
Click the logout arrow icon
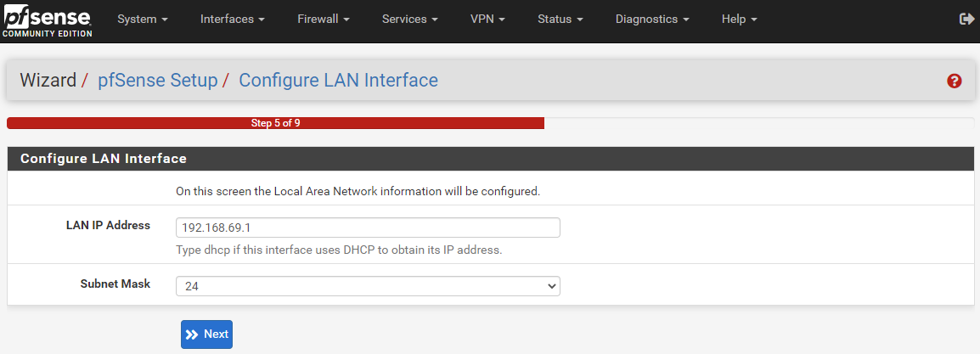tap(966, 20)
